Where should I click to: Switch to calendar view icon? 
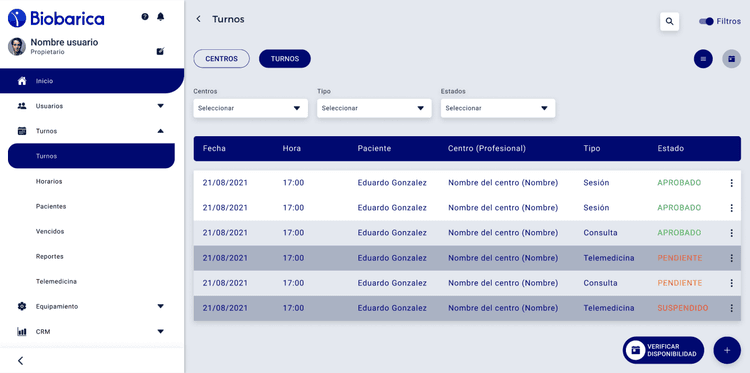731,59
